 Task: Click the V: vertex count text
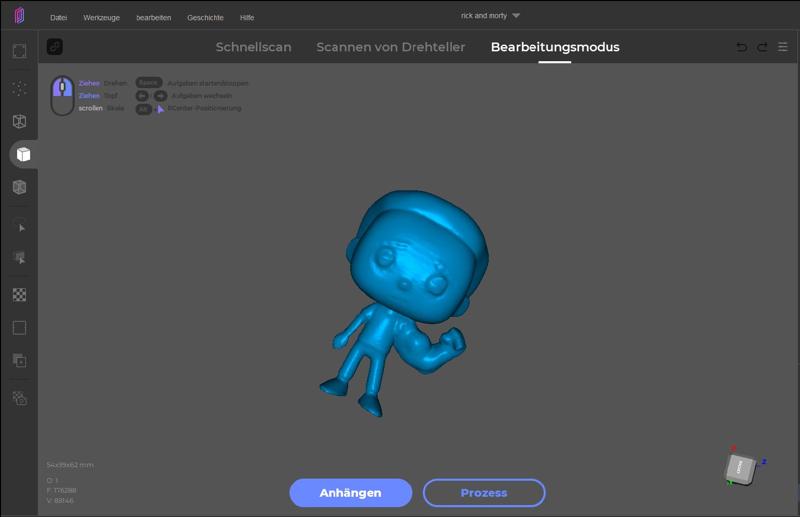tap(60, 501)
